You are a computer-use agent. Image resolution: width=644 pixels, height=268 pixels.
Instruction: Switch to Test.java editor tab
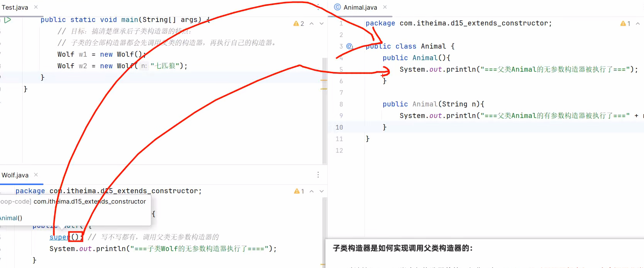tap(15, 7)
